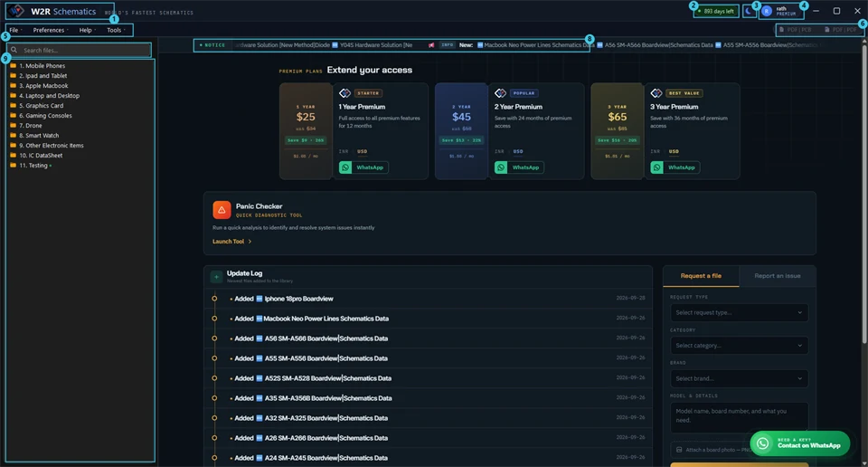
Task: Click the image icon beside Attach a board photo
Action: pos(679,450)
